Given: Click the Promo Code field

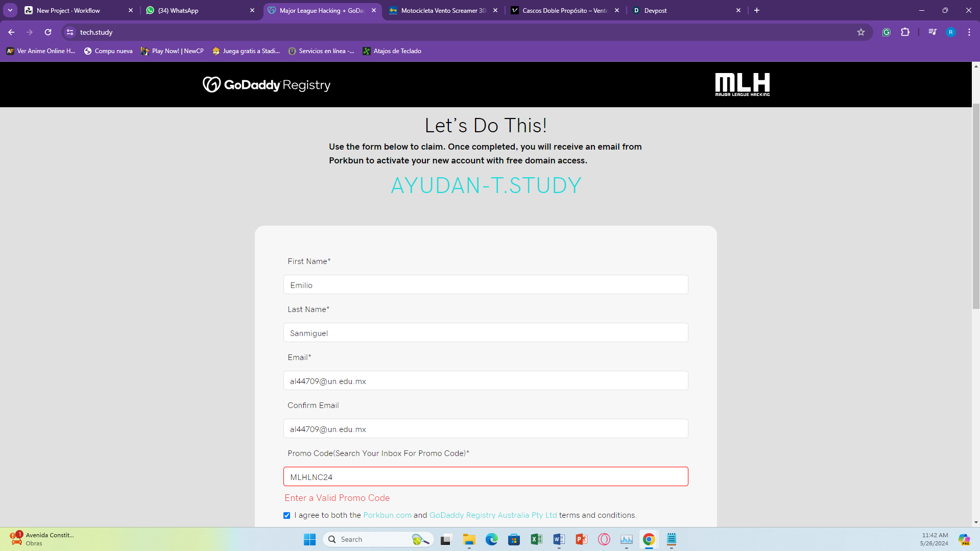Looking at the screenshot, I should point(486,477).
